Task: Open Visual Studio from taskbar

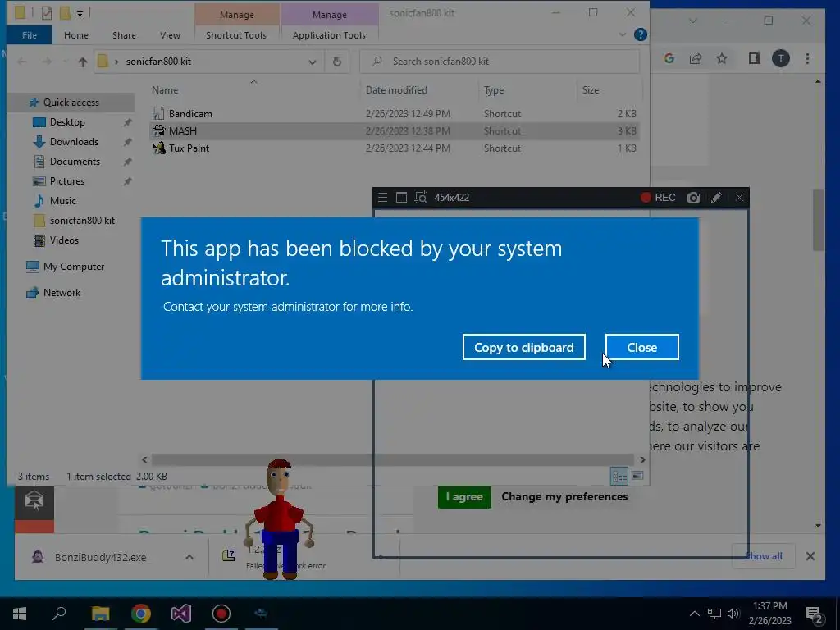Action: pyautogui.click(x=181, y=614)
